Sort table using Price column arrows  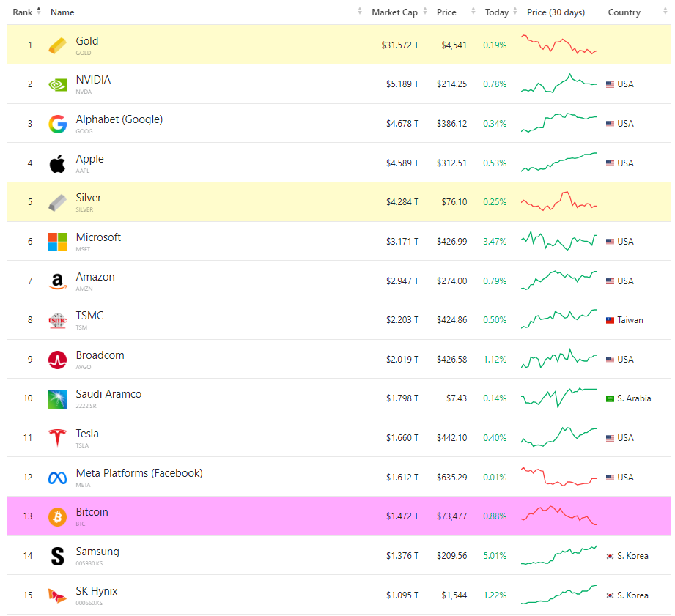(473, 12)
